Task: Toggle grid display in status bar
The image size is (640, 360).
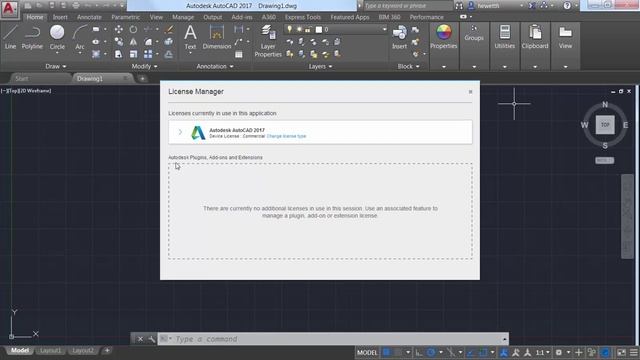Action: point(386,352)
